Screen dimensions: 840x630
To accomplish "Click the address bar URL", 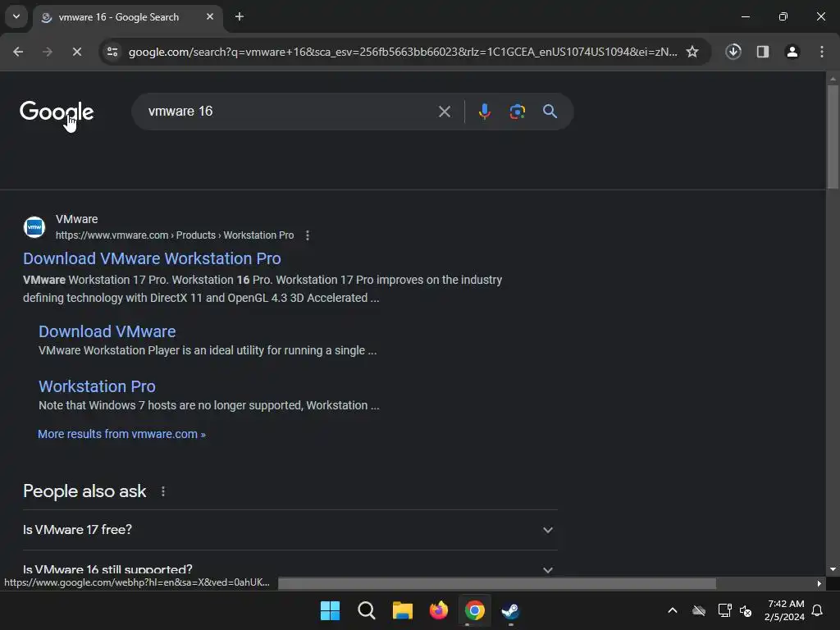I will coord(403,52).
